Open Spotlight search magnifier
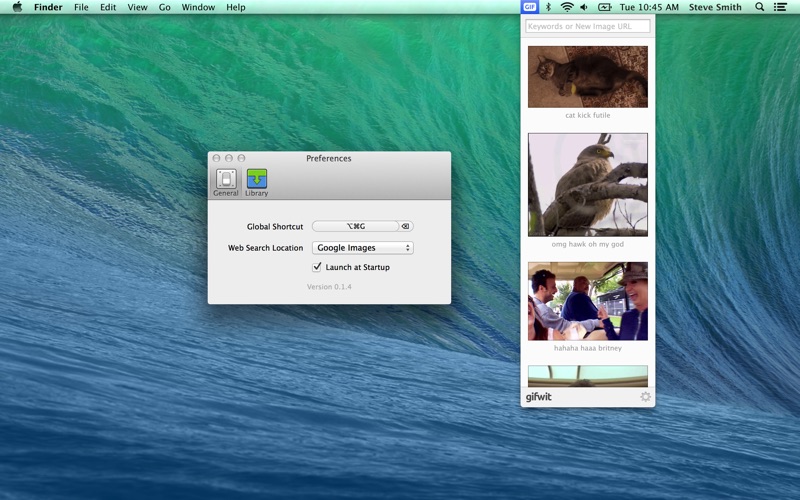 760,7
